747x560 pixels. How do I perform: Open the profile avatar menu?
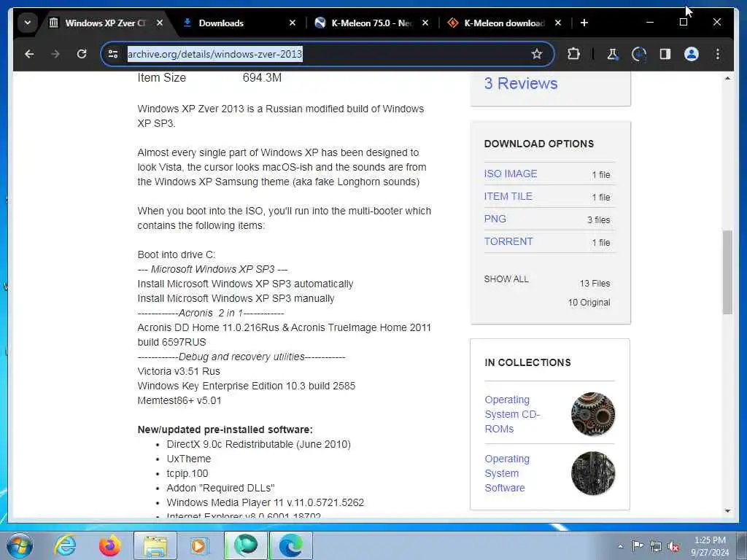[x=692, y=54]
